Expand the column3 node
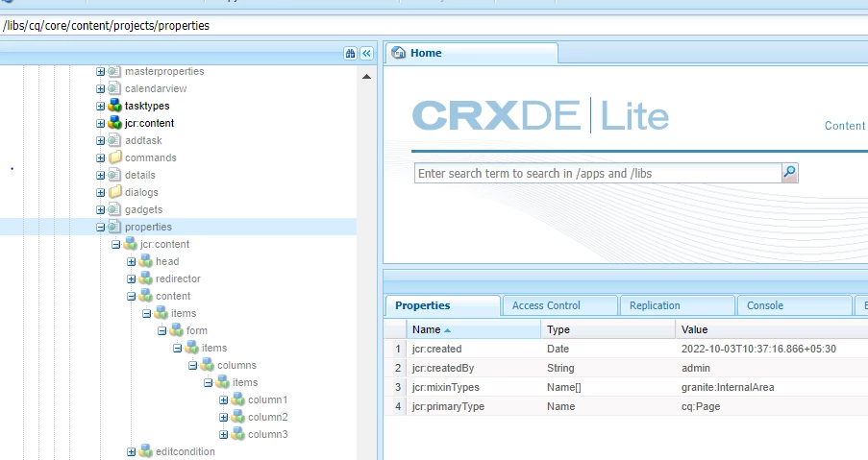The width and height of the screenshot is (868, 460). 224,434
